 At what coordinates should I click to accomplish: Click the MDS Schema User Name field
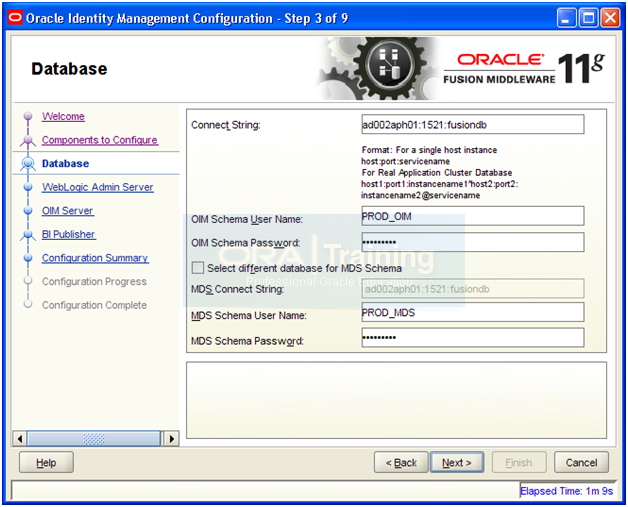coord(473,312)
